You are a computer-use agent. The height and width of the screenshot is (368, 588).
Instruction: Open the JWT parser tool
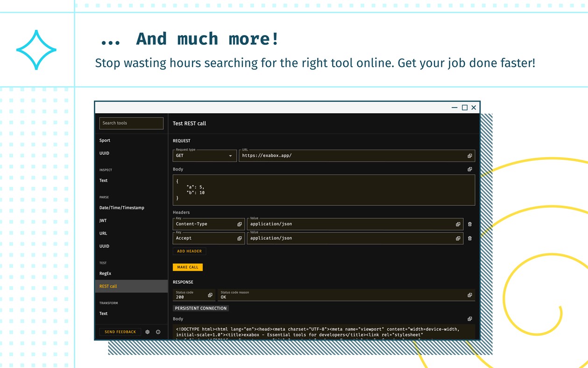[x=103, y=220]
